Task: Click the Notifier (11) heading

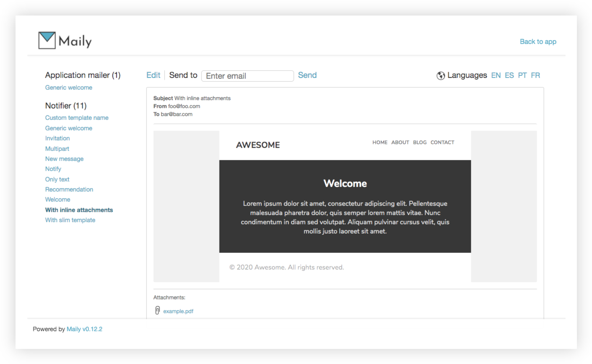Action: click(66, 106)
